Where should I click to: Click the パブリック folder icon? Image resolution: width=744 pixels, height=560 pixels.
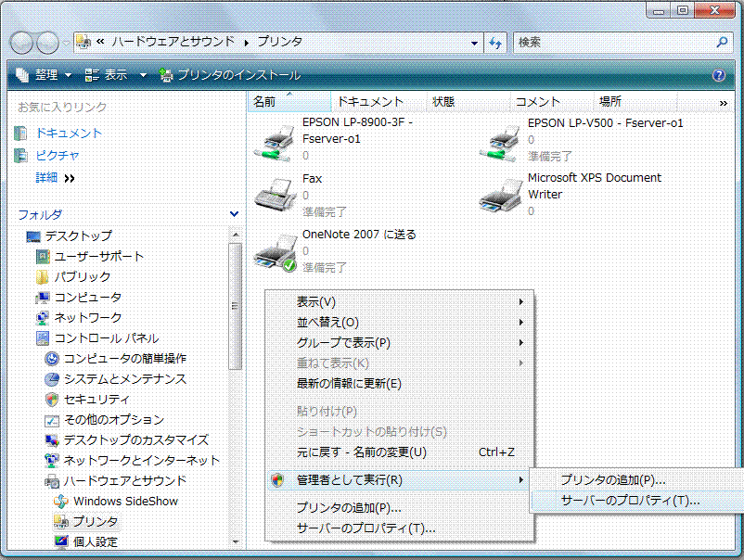click(43, 277)
